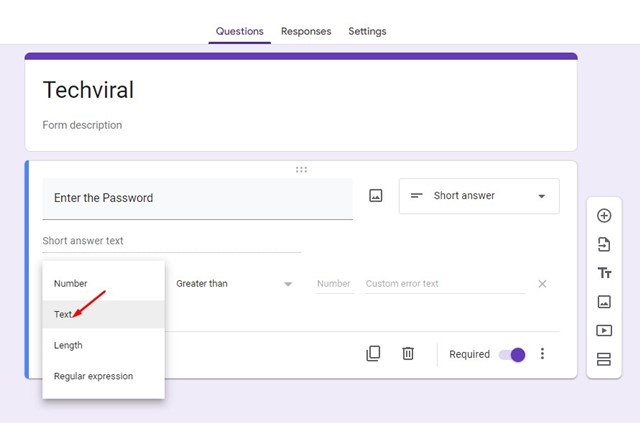Add an image from the side toolbar
The image size is (640, 423).
pos(603,301)
